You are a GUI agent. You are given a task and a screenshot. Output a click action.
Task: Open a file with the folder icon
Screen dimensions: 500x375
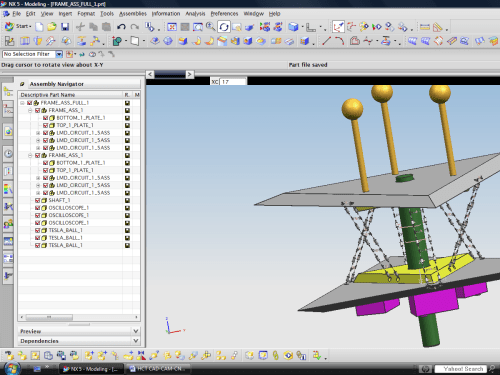(x=52, y=27)
